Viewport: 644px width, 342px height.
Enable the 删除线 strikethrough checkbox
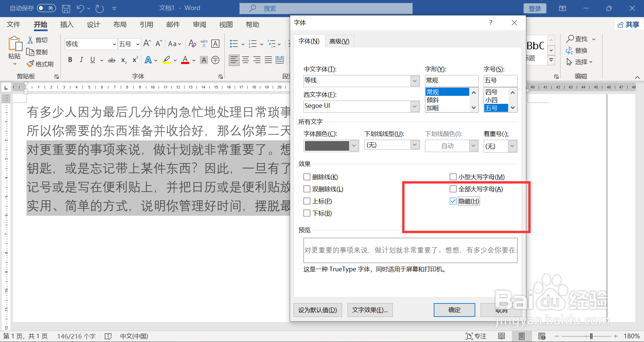pyautogui.click(x=307, y=177)
